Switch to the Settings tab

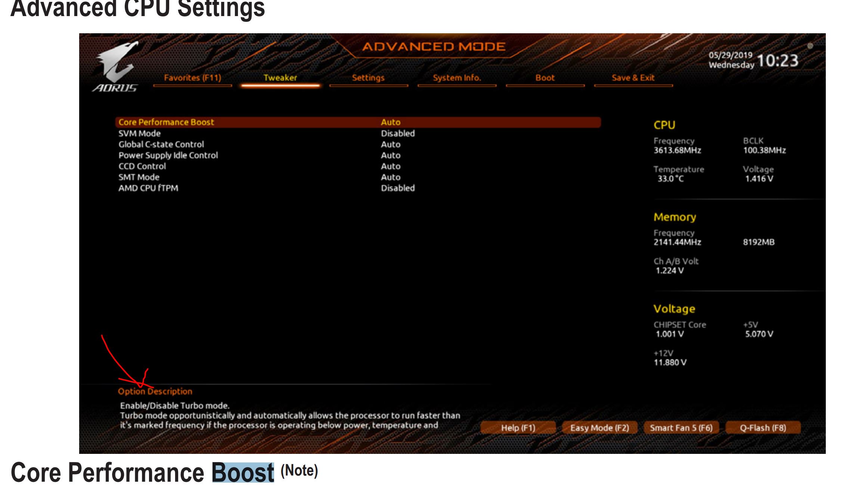368,78
